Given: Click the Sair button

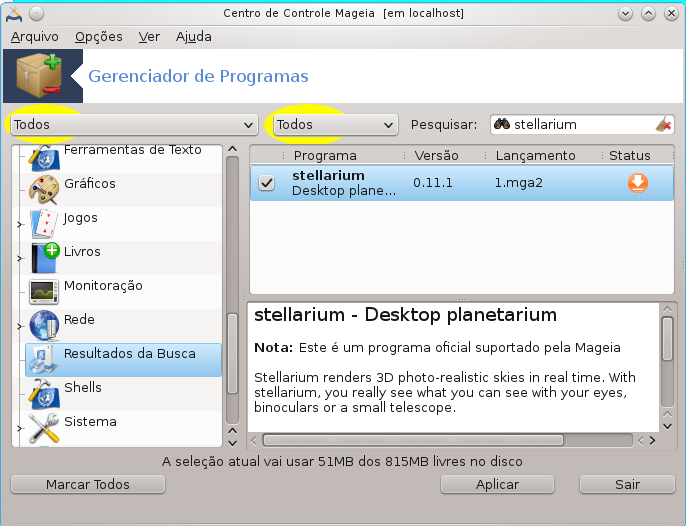Looking at the screenshot, I should tap(627, 484).
